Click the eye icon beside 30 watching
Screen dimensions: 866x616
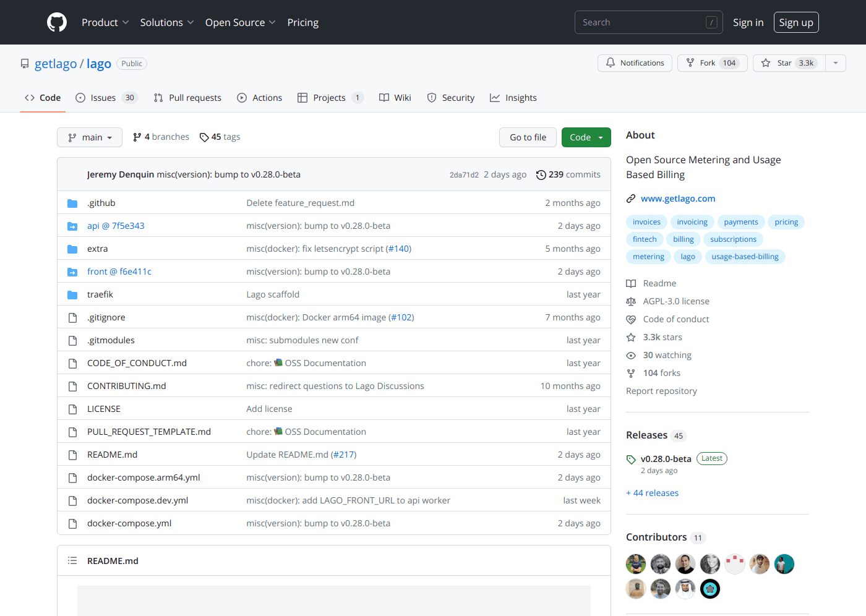(x=631, y=355)
